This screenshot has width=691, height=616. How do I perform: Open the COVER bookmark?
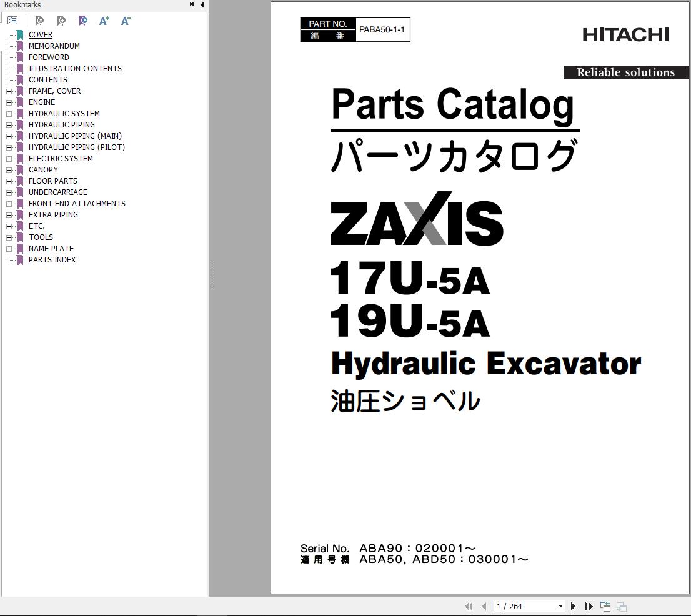click(x=41, y=35)
